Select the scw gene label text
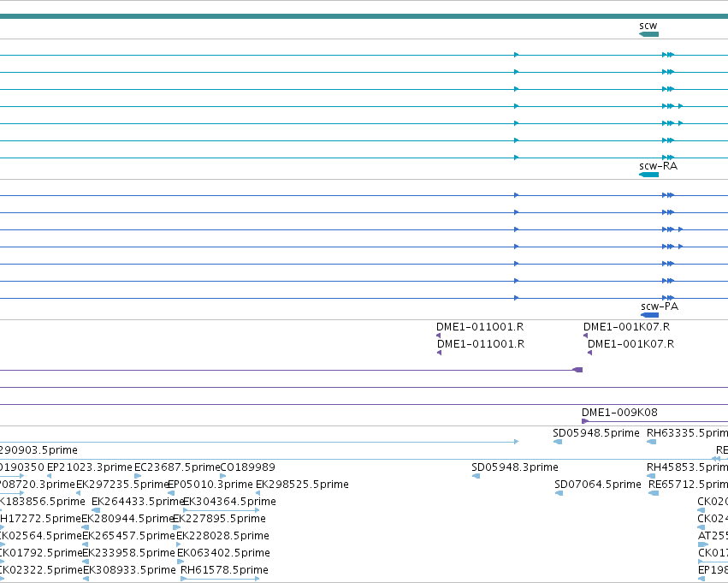The image size is (728, 583). coord(648,26)
